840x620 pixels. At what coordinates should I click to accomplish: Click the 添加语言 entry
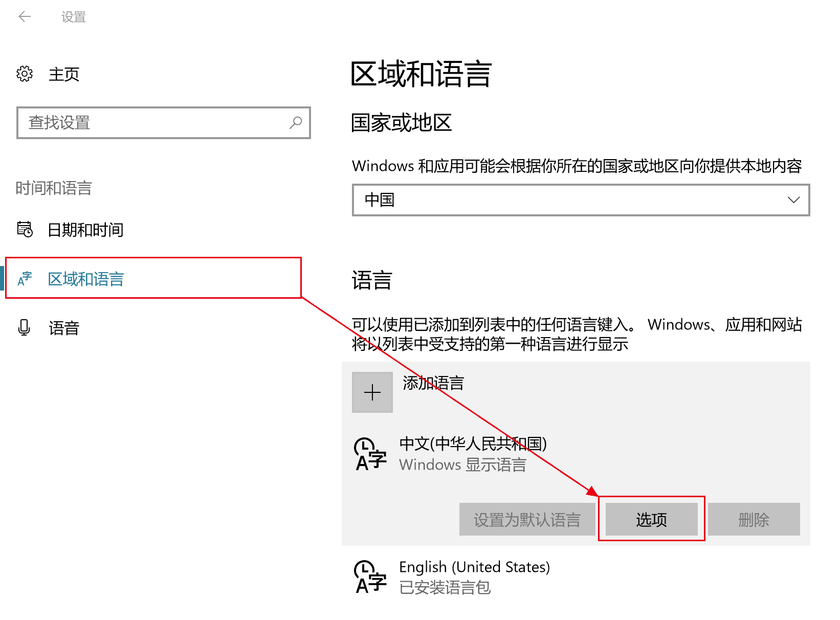(433, 384)
